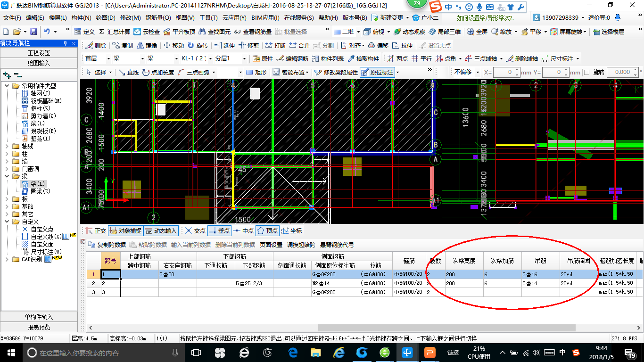Select the 移动 move tool
This screenshot has width=644, height=362.
coord(173,45)
